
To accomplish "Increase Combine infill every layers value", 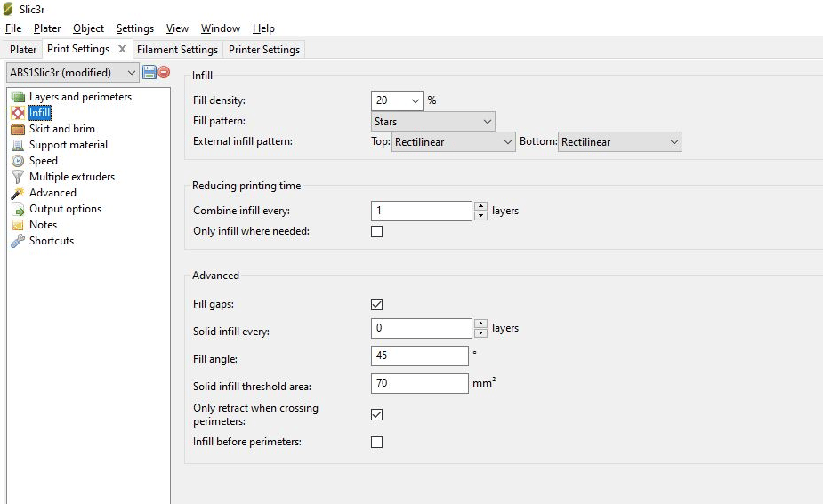I will (x=480, y=206).
